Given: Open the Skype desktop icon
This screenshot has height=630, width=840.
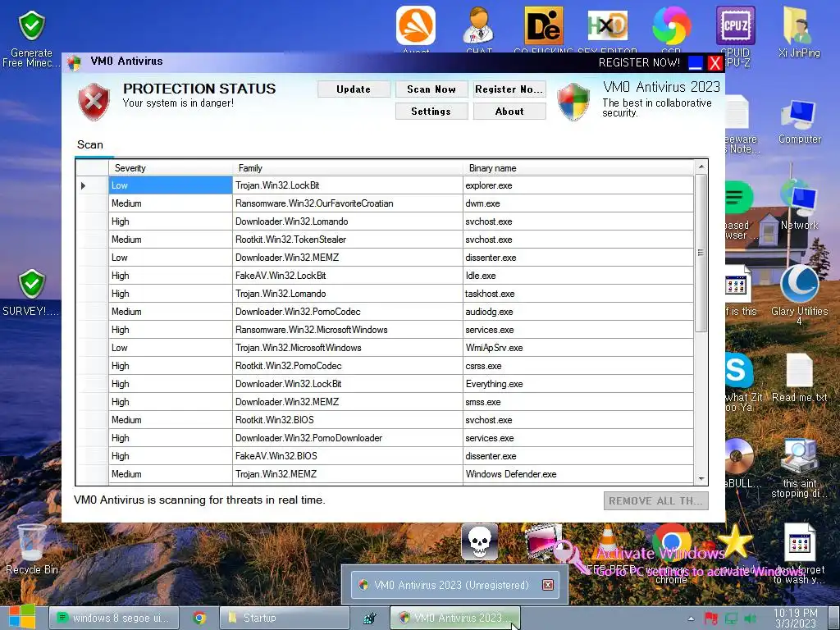Looking at the screenshot, I should (738, 370).
